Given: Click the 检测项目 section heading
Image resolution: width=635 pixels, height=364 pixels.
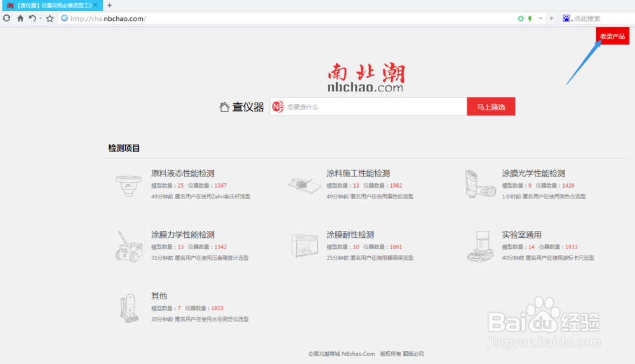Looking at the screenshot, I should point(124,148).
